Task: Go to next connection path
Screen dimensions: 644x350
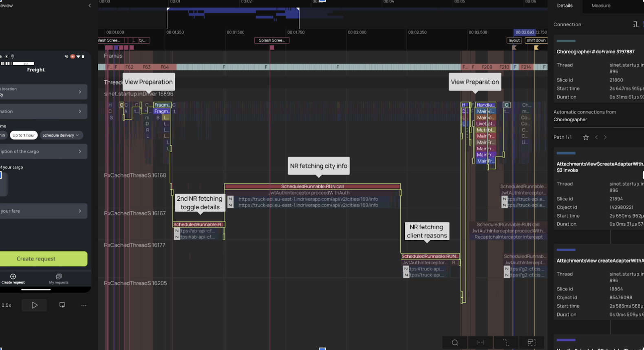Action: [605, 137]
